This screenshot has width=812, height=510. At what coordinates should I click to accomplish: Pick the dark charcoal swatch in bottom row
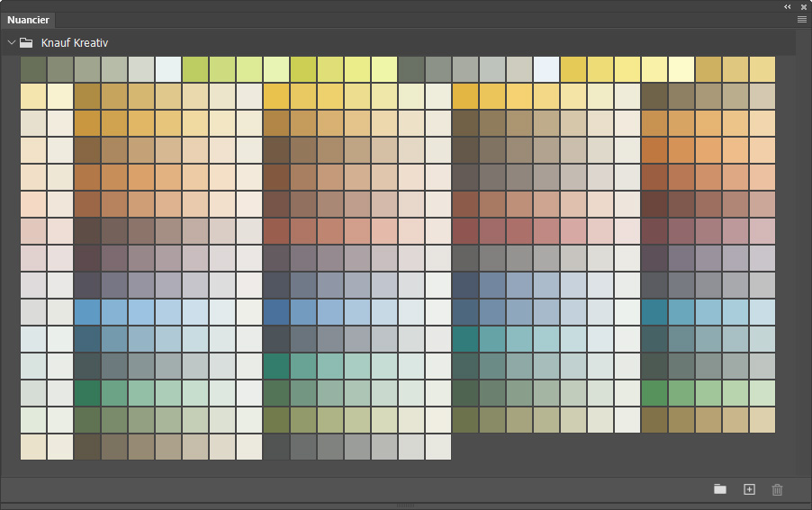click(276, 447)
